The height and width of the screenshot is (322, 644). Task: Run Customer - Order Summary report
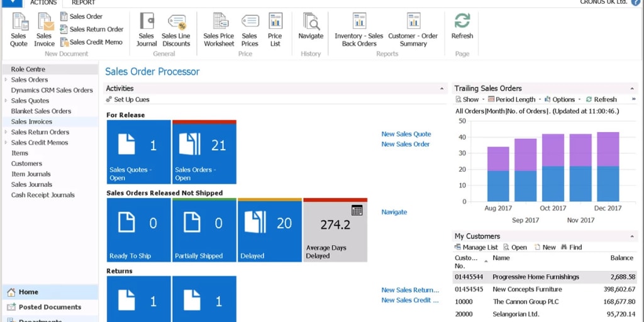tap(413, 30)
